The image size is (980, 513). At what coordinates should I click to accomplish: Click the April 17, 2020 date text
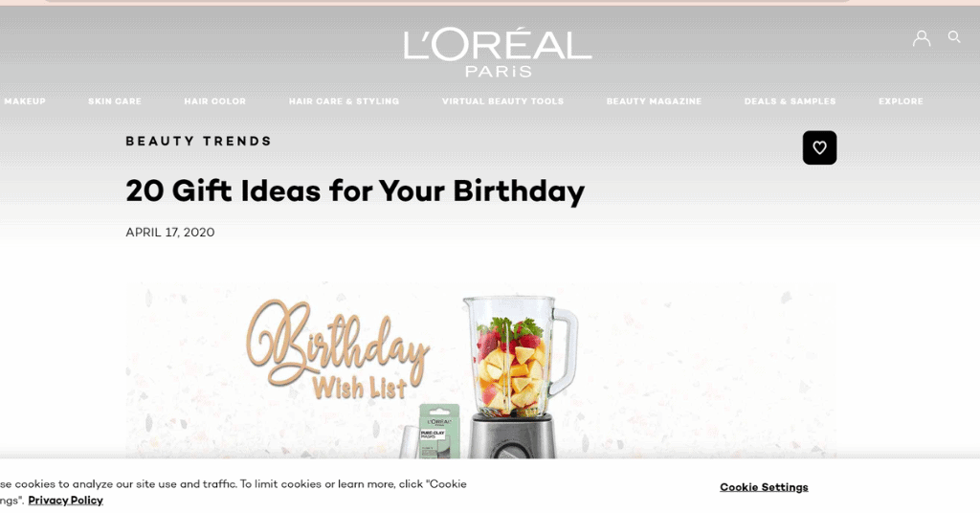pos(170,233)
